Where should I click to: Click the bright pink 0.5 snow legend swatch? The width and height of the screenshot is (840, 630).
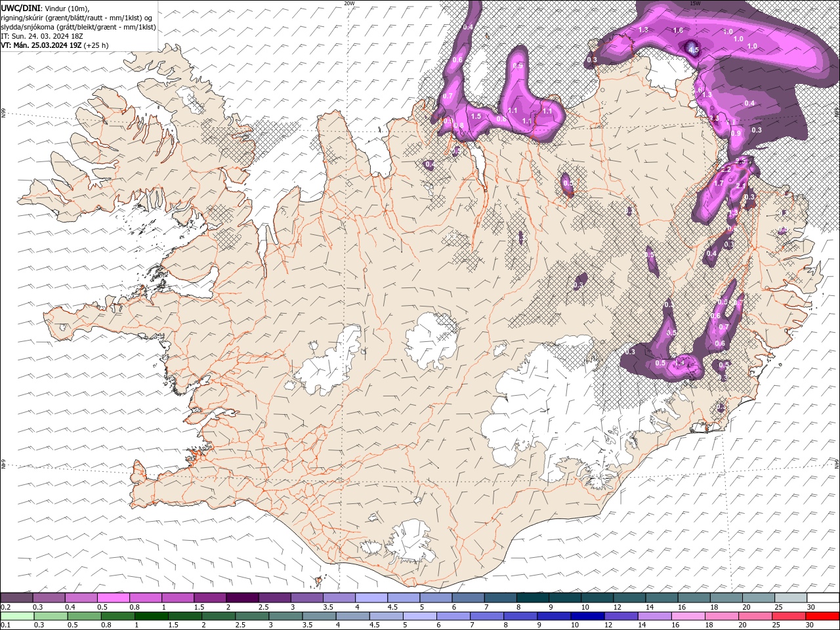(114, 597)
